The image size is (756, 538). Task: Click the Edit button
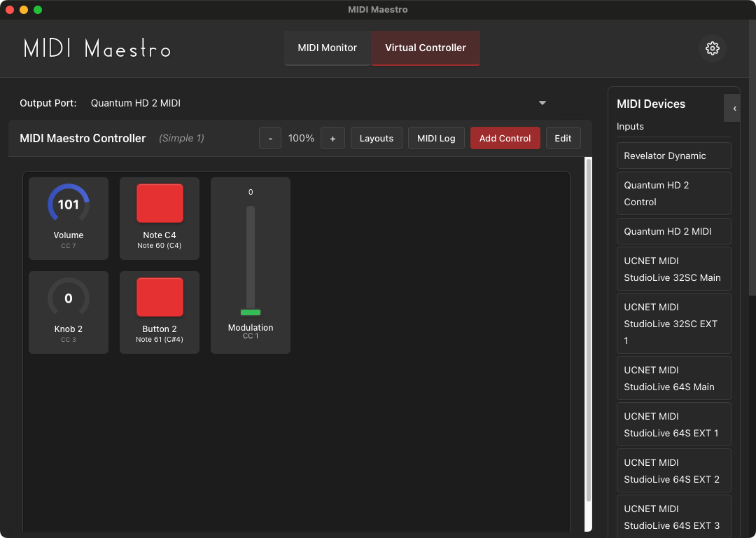click(x=563, y=139)
